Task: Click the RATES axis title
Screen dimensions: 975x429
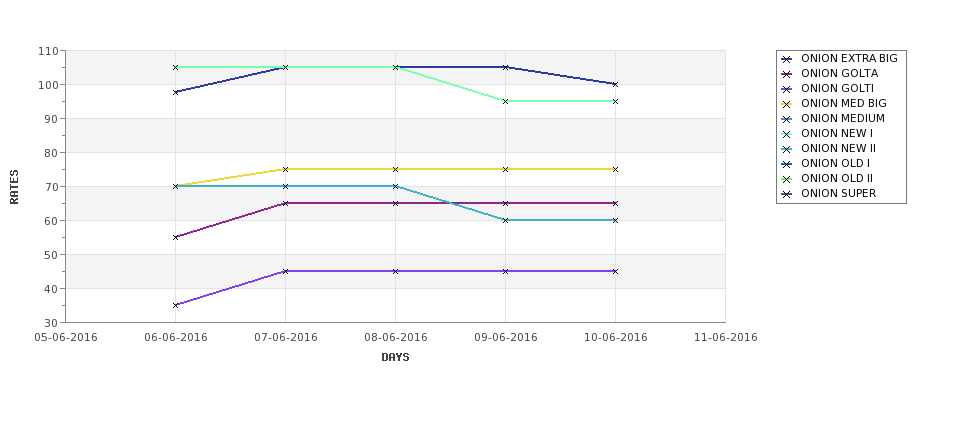Action: pos(14,187)
